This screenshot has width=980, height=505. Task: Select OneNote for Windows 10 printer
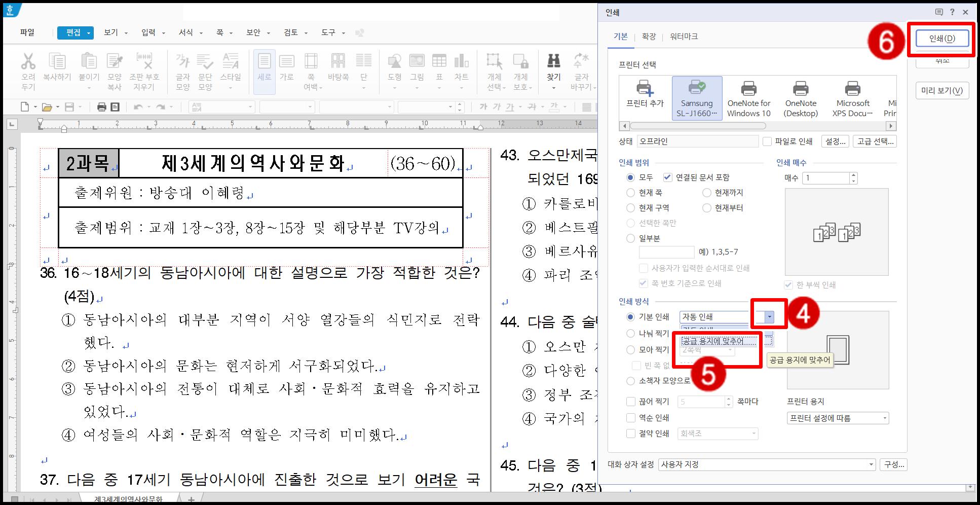click(x=749, y=98)
